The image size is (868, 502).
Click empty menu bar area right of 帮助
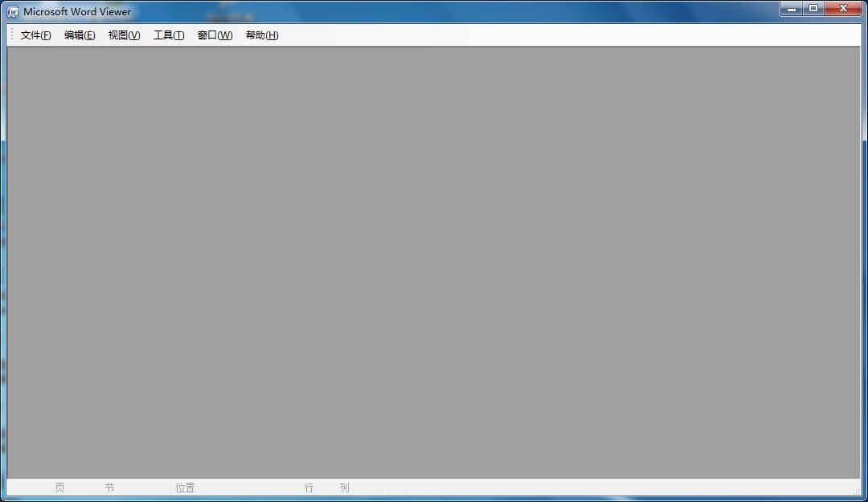pos(563,35)
